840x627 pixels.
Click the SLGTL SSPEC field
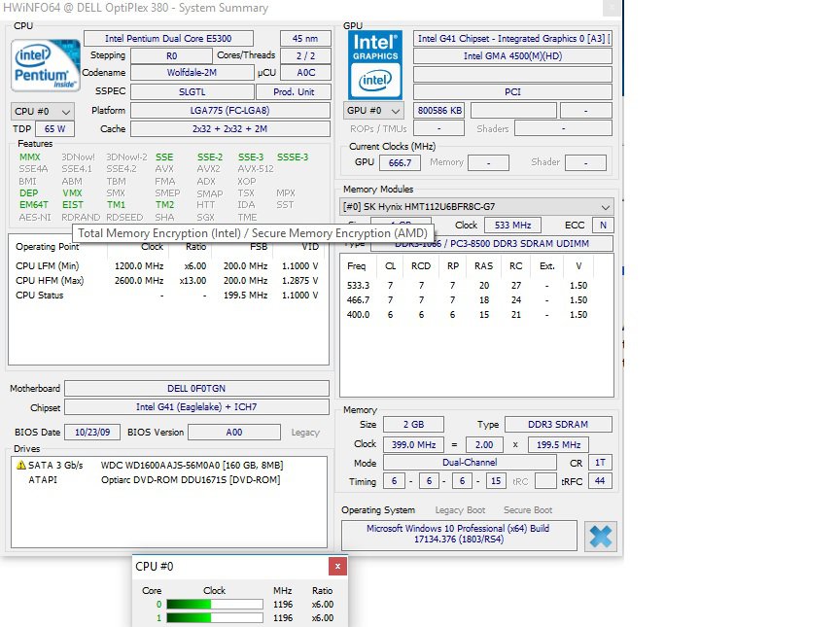coord(192,91)
